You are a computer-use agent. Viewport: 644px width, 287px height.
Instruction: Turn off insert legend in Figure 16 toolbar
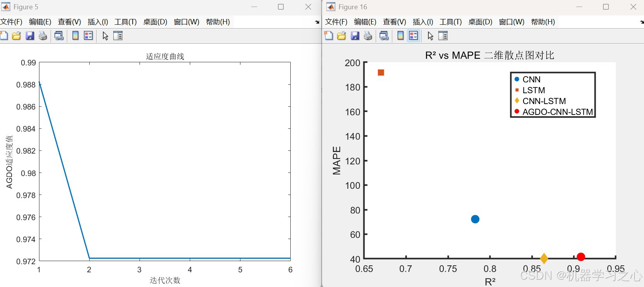pyautogui.click(x=414, y=36)
